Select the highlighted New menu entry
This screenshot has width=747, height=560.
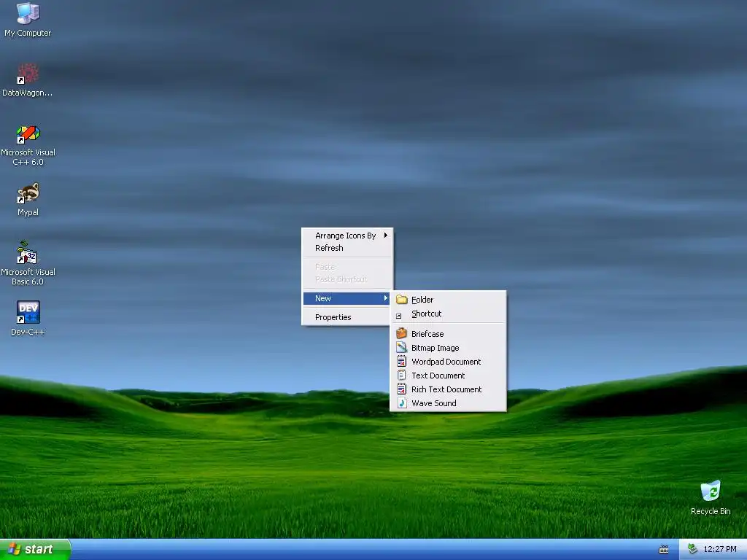(x=347, y=298)
